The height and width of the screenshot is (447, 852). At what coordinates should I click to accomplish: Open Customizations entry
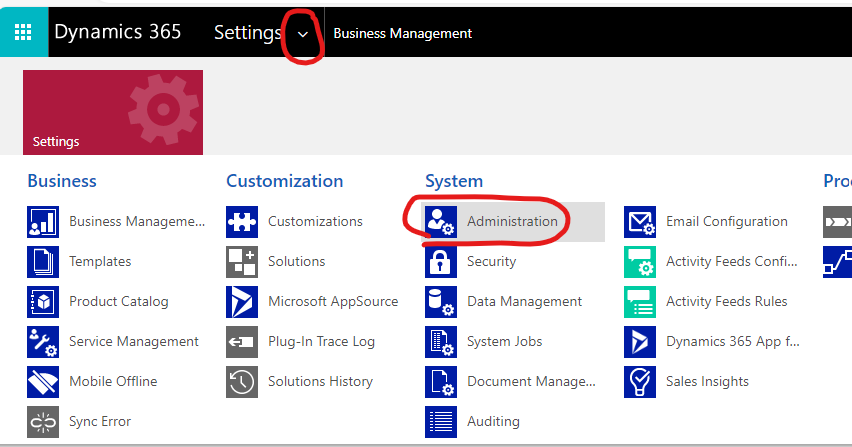tap(315, 222)
